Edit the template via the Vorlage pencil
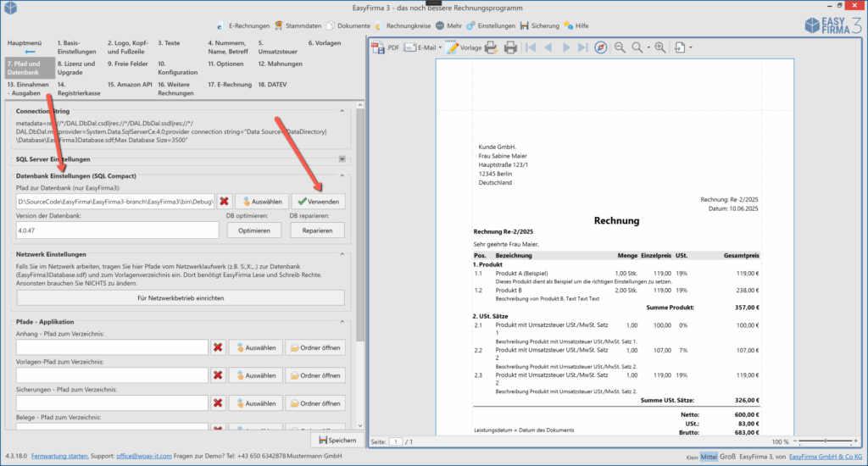Viewport: 868px width, 466px height. point(465,47)
